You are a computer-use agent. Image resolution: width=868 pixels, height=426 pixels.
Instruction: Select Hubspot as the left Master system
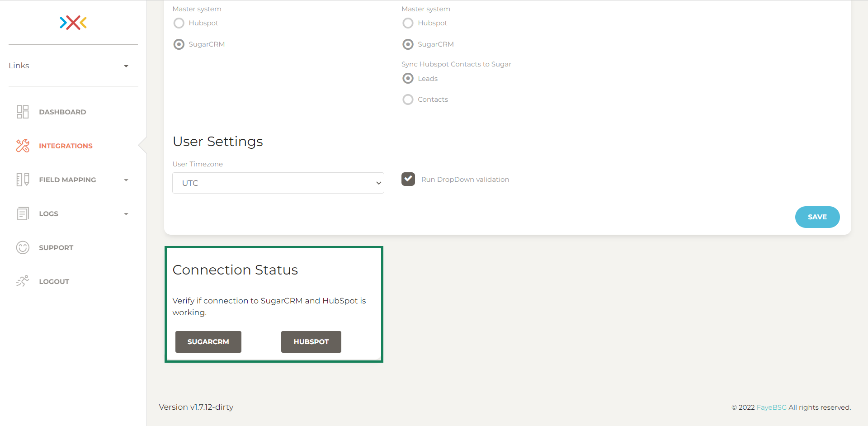click(x=179, y=23)
